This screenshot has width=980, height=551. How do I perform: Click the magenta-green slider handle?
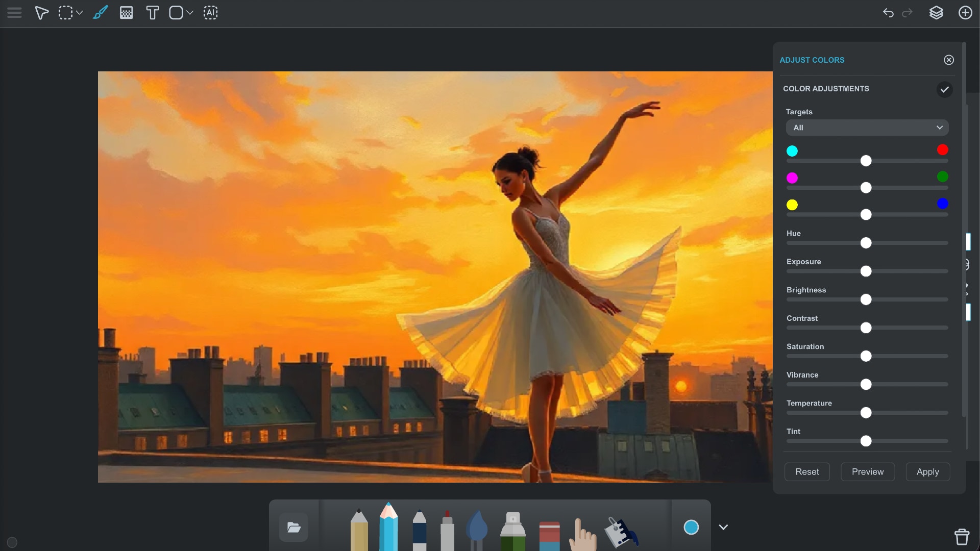tap(866, 188)
